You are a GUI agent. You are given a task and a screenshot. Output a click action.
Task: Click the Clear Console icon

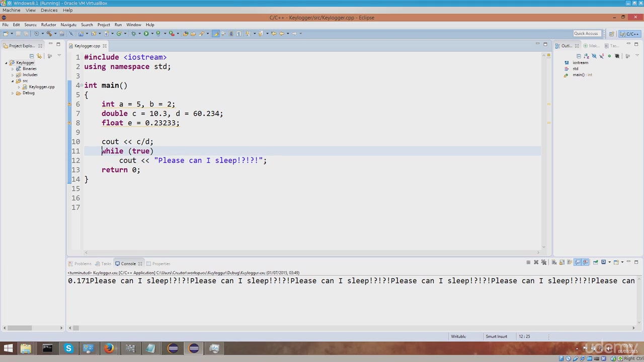(x=554, y=262)
